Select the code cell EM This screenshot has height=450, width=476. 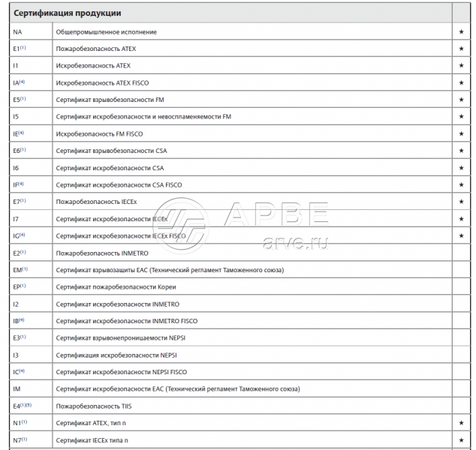pyautogui.click(x=20, y=269)
